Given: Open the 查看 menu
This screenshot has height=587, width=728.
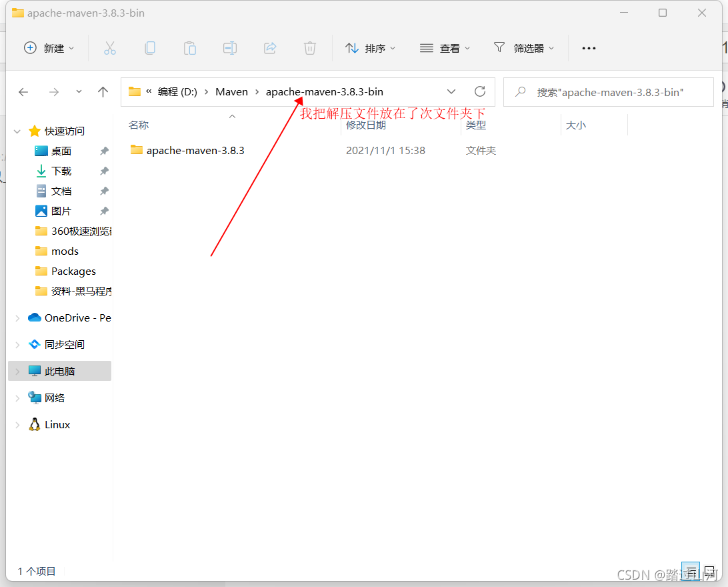Looking at the screenshot, I should point(445,47).
